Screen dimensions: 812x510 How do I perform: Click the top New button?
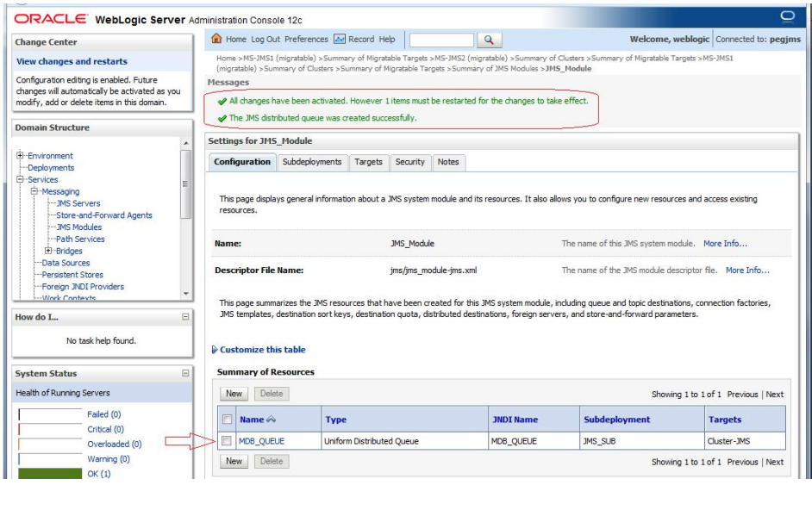click(x=234, y=394)
